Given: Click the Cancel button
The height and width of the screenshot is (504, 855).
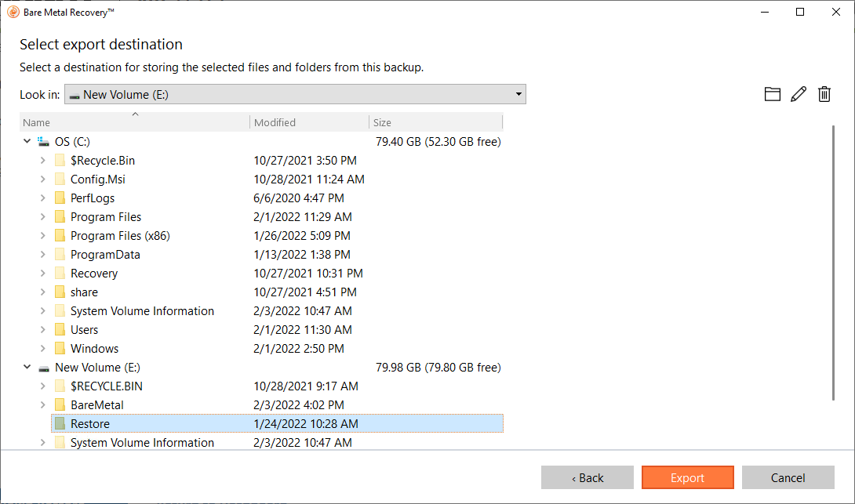Looking at the screenshot, I should (788, 477).
